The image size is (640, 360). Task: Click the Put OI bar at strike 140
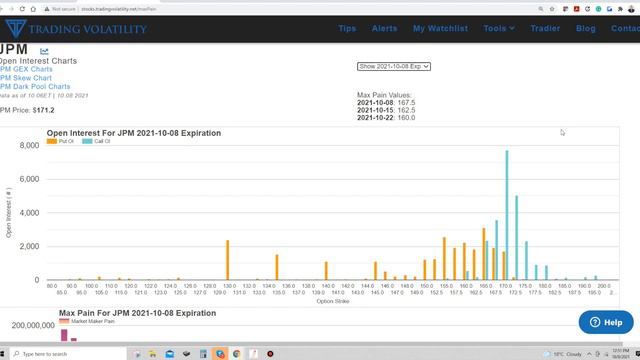(x=326, y=271)
